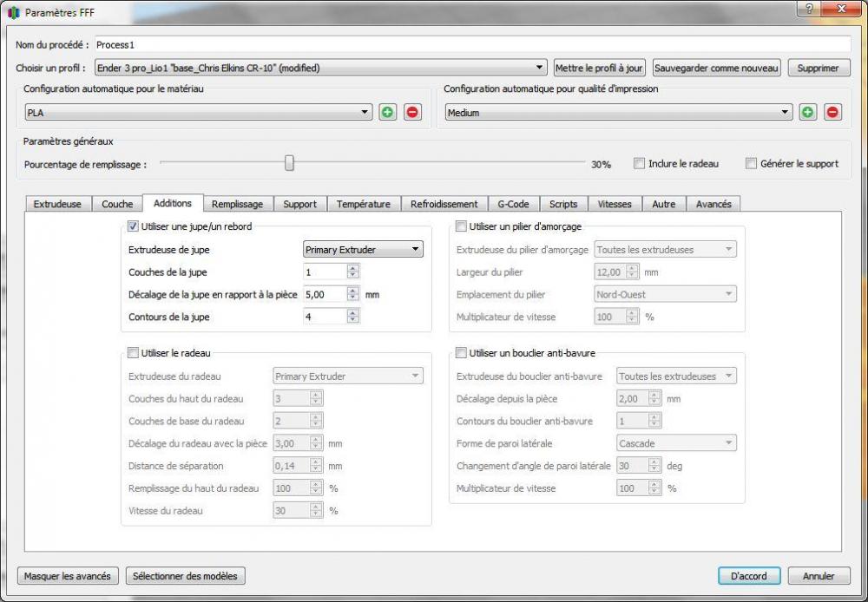This screenshot has width=868, height=602.
Task: Click Sauvegarder comme nouveau button
Action: (x=717, y=68)
